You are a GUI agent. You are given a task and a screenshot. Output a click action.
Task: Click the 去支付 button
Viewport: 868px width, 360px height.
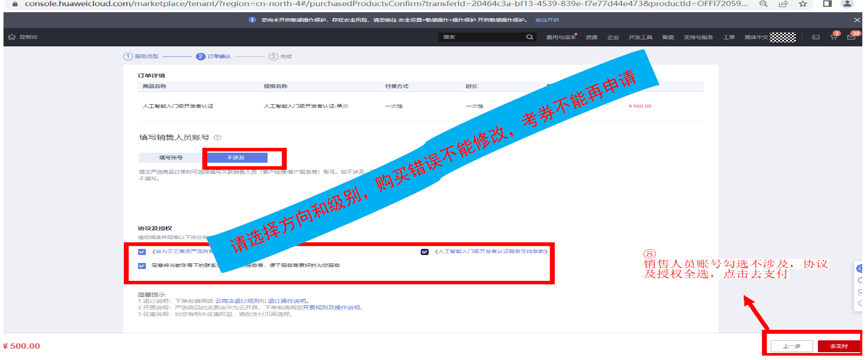tap(839, 346)
